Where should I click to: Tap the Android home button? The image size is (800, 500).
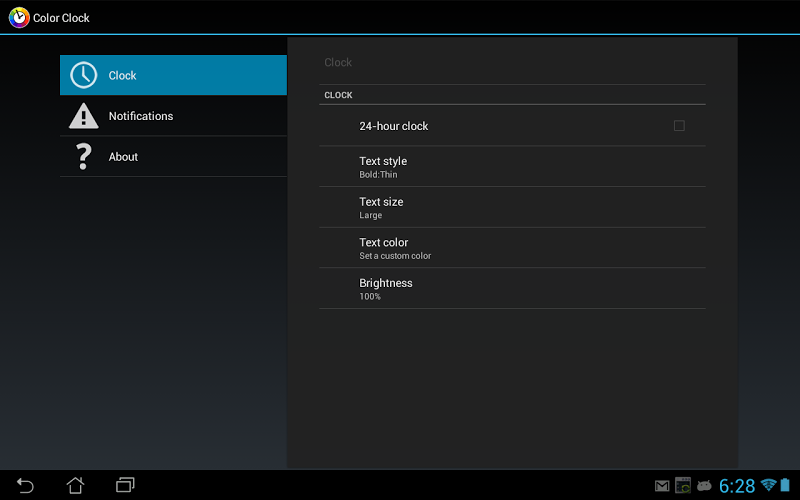[x=76, y=485]
